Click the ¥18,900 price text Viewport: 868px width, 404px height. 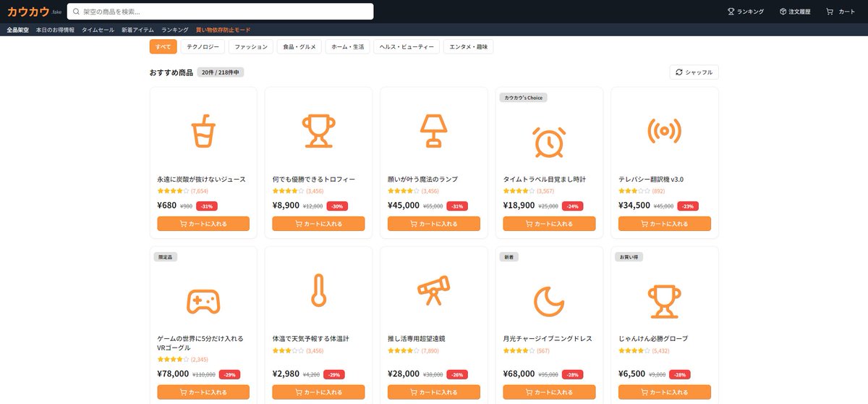pyautogui.click(x=519, y=206)
